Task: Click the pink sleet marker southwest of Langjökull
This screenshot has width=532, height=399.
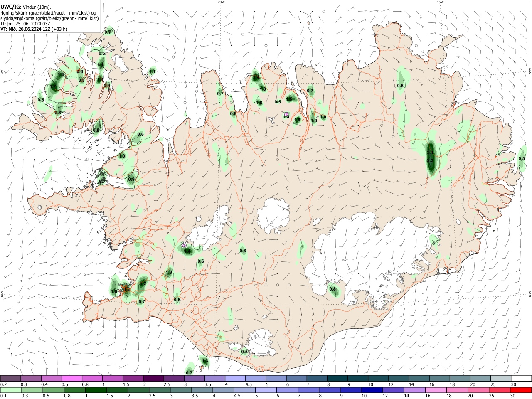Action: click(x=183, y=245)
